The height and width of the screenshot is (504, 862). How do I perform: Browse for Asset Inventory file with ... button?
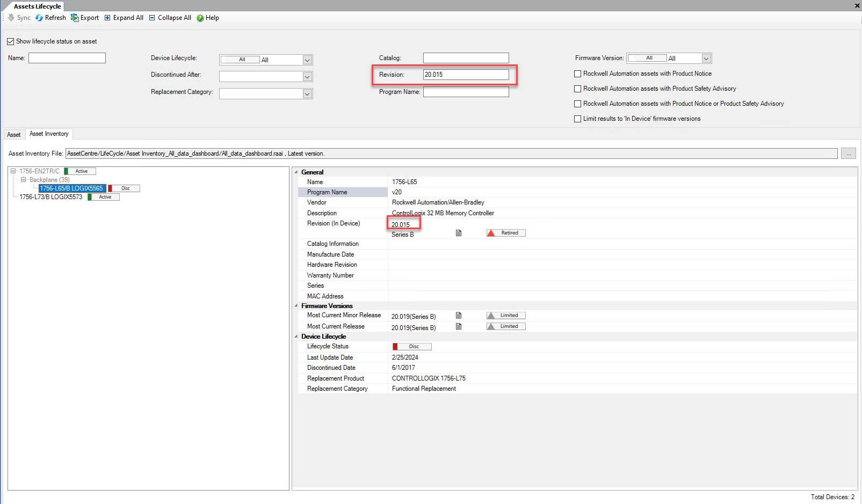pos(849,154)
